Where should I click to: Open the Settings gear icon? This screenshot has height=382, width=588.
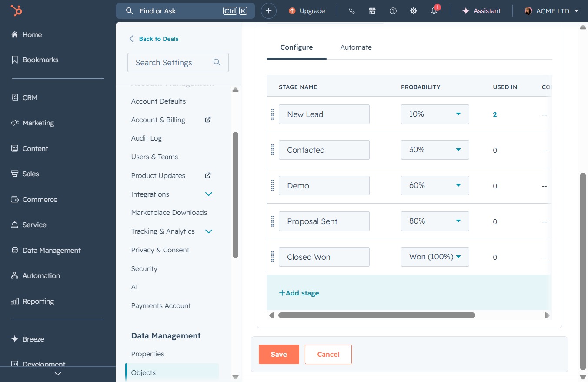(414, 11)
